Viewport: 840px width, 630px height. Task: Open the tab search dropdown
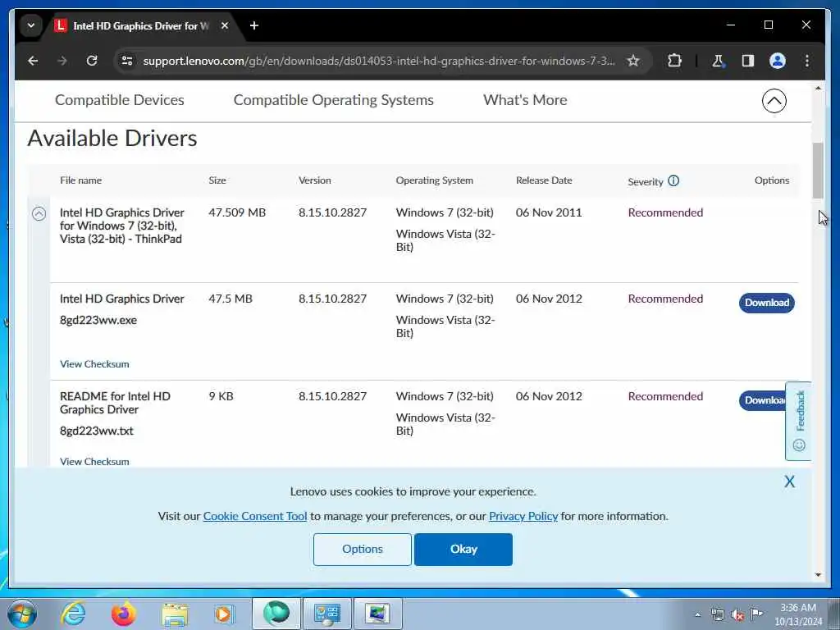pos(31,25)
